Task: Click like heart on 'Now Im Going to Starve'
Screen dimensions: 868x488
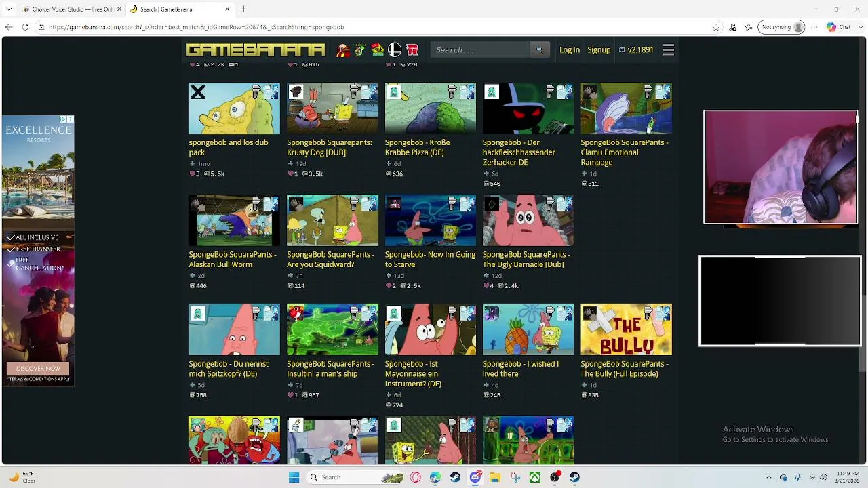Action: pos(388,286)
